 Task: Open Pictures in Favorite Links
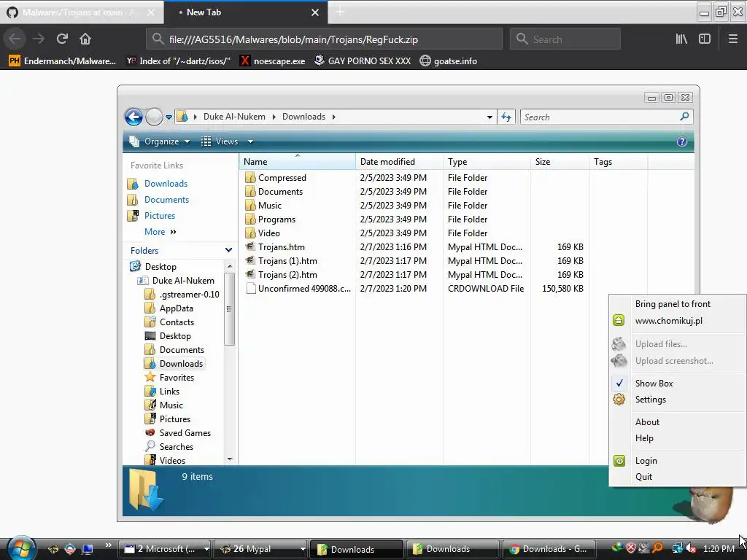(x=159, y=215)
